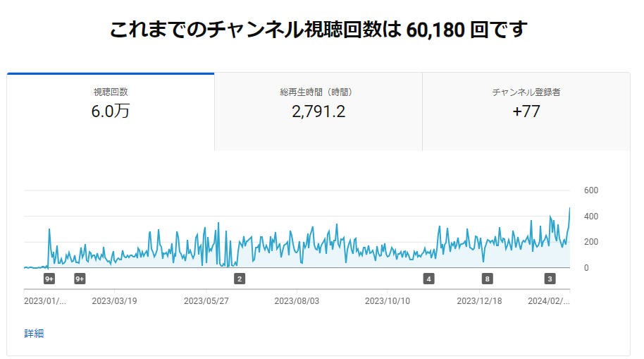Click the 2023/10/10 date label
The image size is (644, 359).
click(x=388, y=301)
